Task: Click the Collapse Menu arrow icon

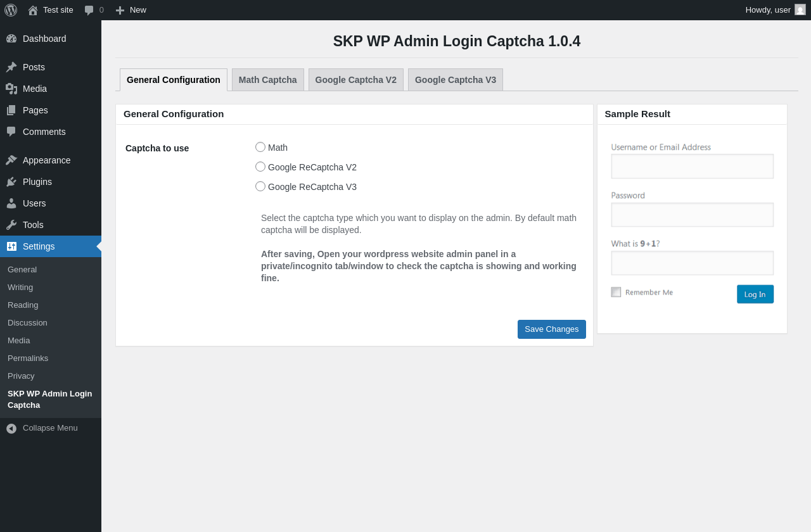Action: click(11, 429)
